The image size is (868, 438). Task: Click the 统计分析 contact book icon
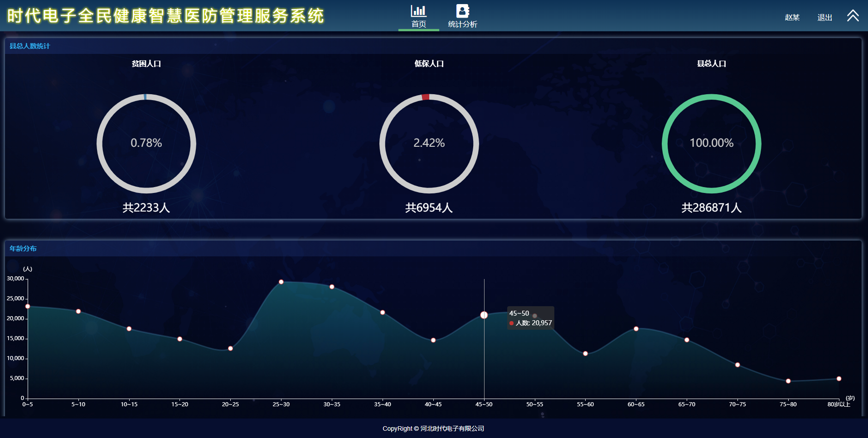(462, 11)
